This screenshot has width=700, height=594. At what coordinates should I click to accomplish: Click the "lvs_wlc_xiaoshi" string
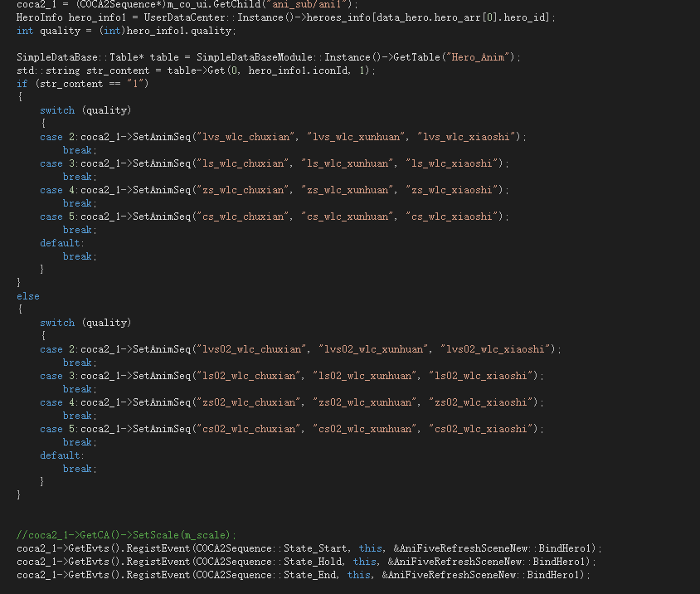[x=466, y=137]
